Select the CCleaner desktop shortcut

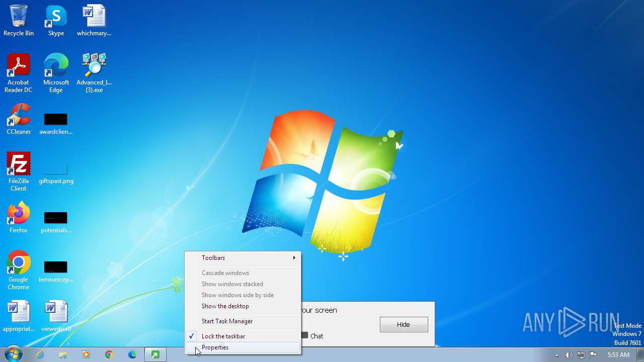[x=19, y=120]
